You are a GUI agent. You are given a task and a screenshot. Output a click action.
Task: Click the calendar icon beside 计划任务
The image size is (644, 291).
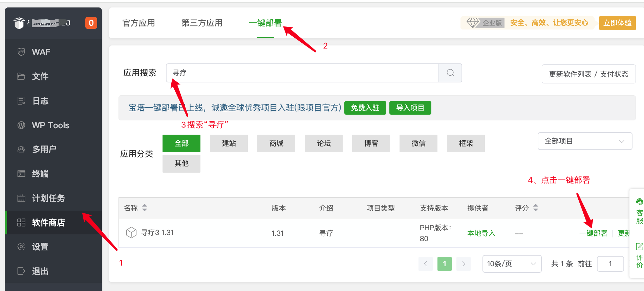click(x=21, y=198)
